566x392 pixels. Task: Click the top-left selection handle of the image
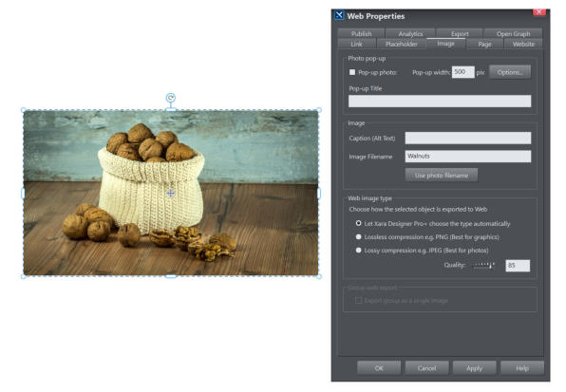click(x=24, y=110)
